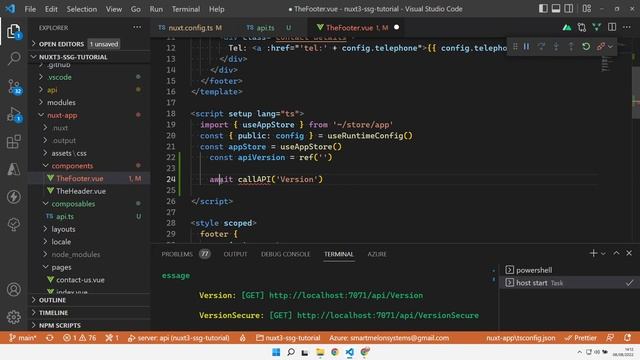Open the File menu
The width and height of the screenshot is (640, 360).
pyautogui.click(x=30, y=9)
